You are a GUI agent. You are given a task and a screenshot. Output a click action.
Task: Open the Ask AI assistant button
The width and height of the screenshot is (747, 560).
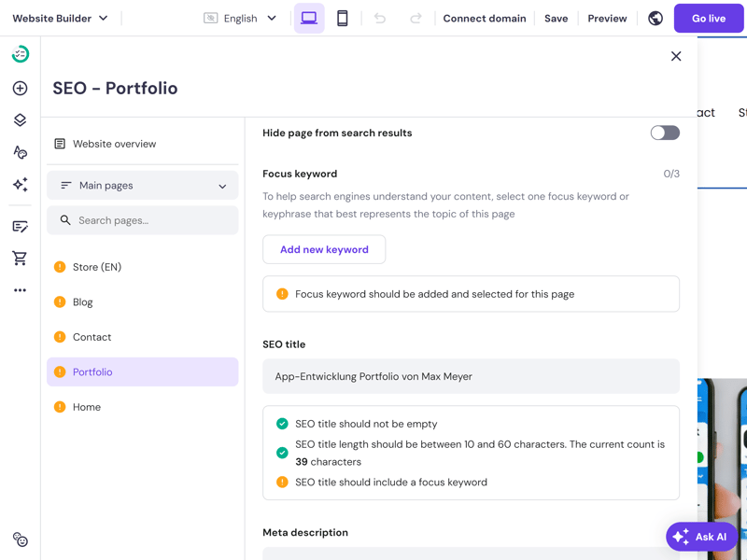click(701, 537)
